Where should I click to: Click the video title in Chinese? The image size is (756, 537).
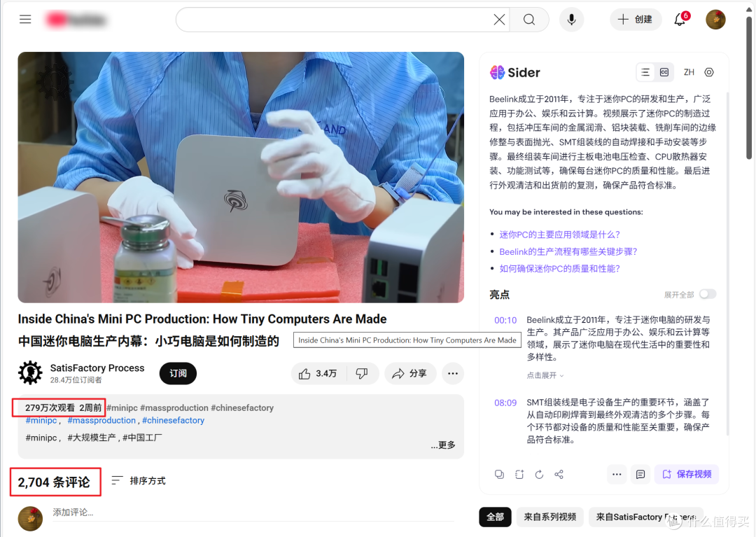[x=148, y=341]
